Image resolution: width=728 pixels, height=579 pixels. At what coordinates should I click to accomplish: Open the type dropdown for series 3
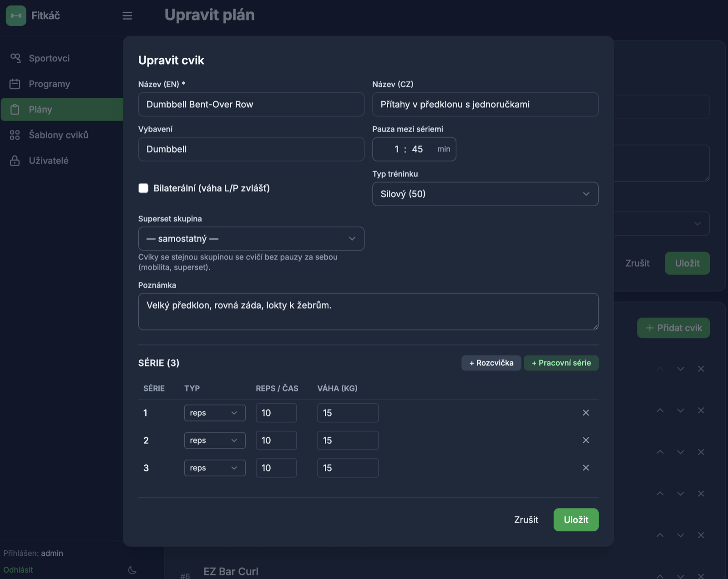click(x=215, y=468)
